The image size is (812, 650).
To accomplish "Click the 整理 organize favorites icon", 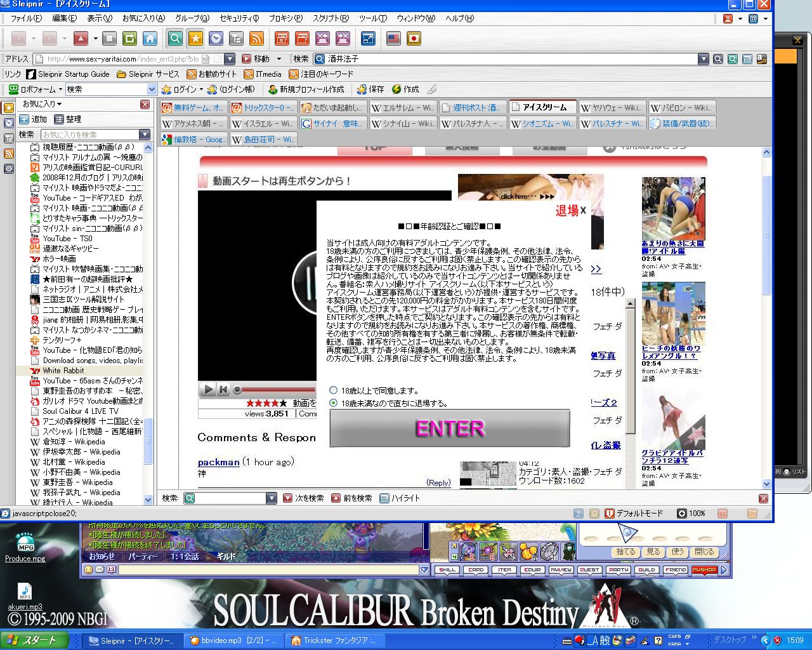I will point(59,119).
